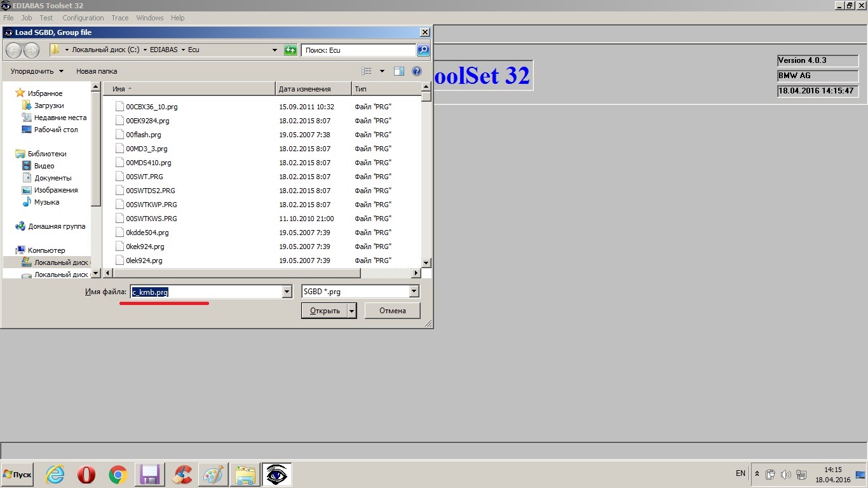
Task: Select Библиотеки in the navigation pane
Action: (x=41, y=154)
